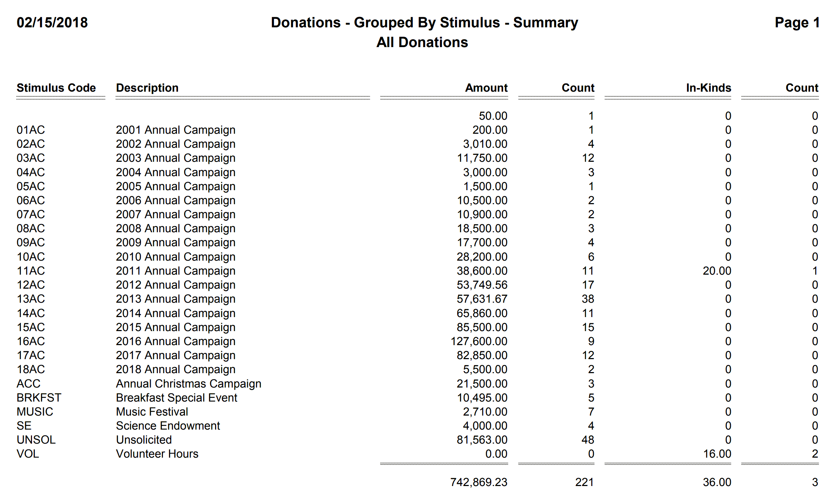Select stimulus code 03AC

31,158
